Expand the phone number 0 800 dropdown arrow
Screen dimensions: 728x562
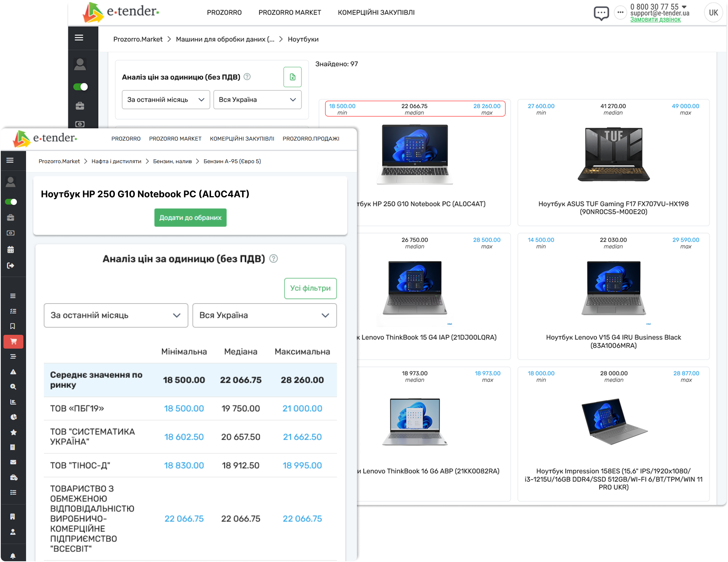(684, 7)
